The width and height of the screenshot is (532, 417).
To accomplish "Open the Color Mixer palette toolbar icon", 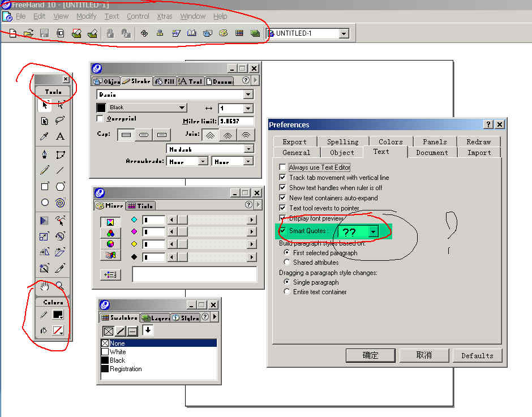I will click(x=223, y=33).
